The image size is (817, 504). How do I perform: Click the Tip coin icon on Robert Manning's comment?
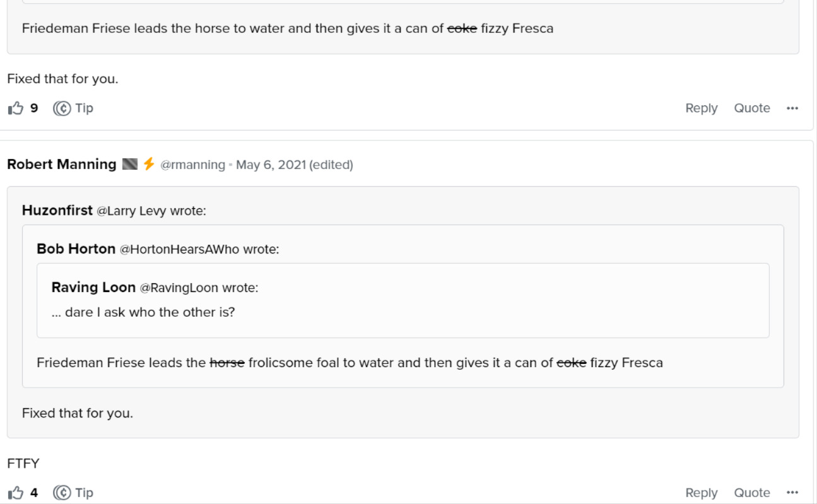point(62,493)
